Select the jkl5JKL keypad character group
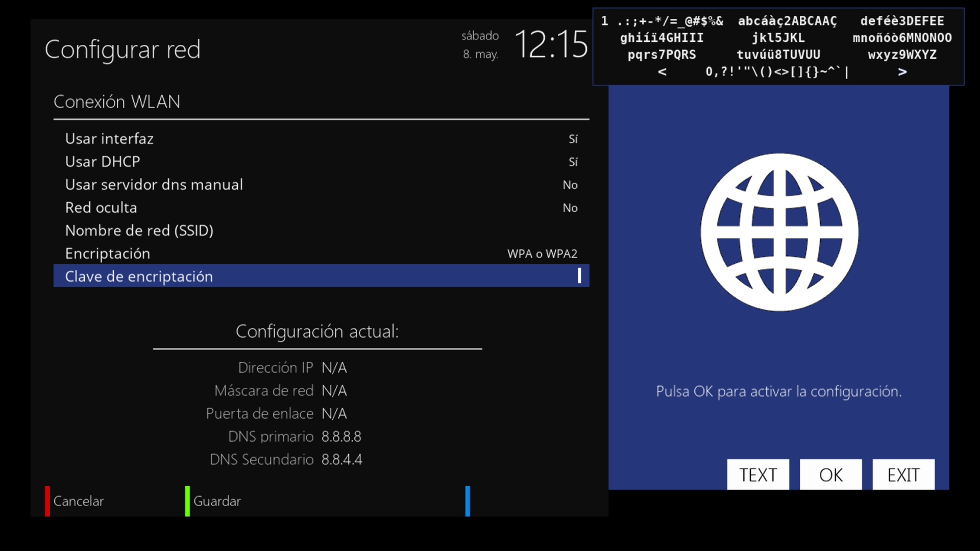The image size is (980, 551). [x=778, y=38]
